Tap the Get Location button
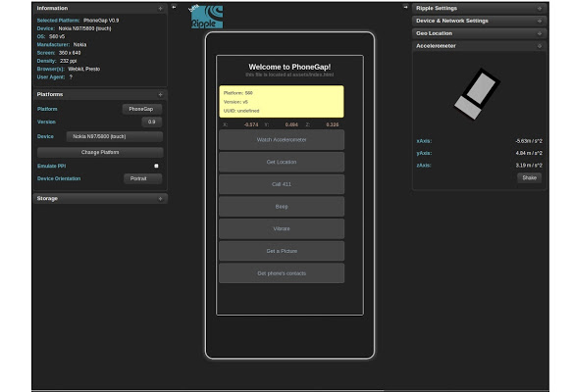The image size is (571, 392). point(282,162)
